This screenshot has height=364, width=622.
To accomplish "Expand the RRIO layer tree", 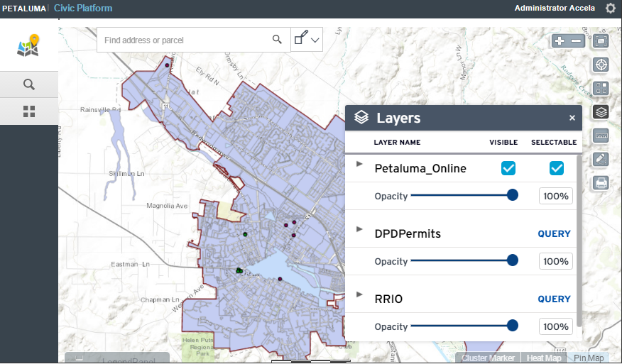I will (x=359, y=294).
